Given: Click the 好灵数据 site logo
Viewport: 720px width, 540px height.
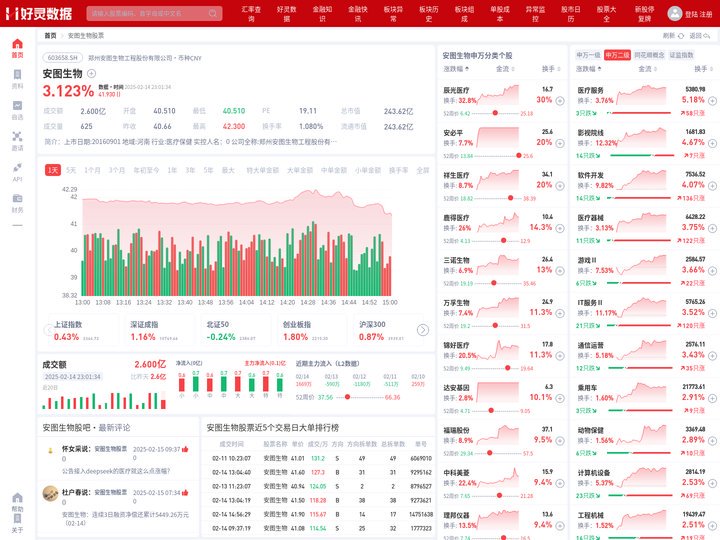Looking at the screenshot, I should (40, 13).
